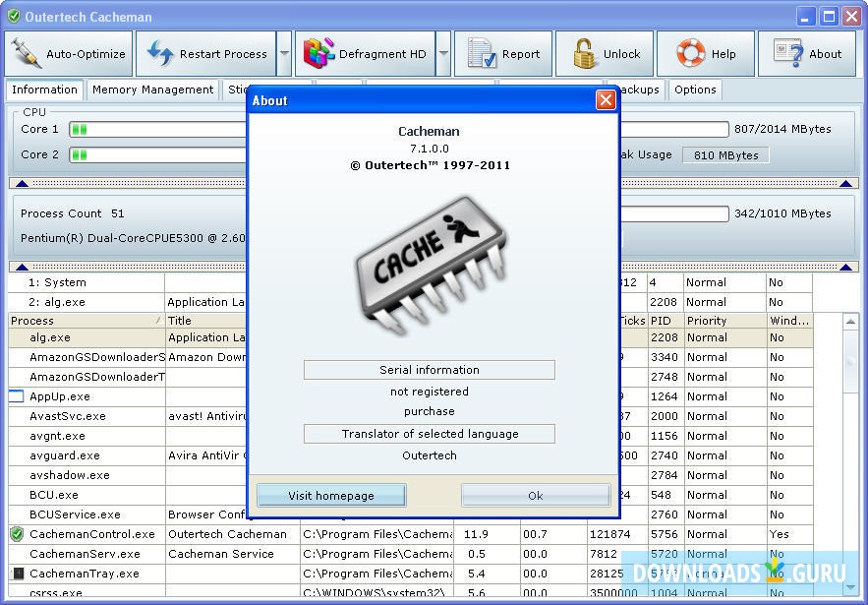
Task: Switch to the Memory Management tab
Action: (x=152, y=90)
